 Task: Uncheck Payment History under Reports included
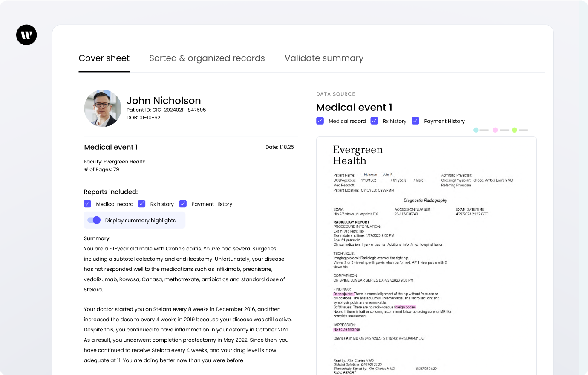coord(183,204)
